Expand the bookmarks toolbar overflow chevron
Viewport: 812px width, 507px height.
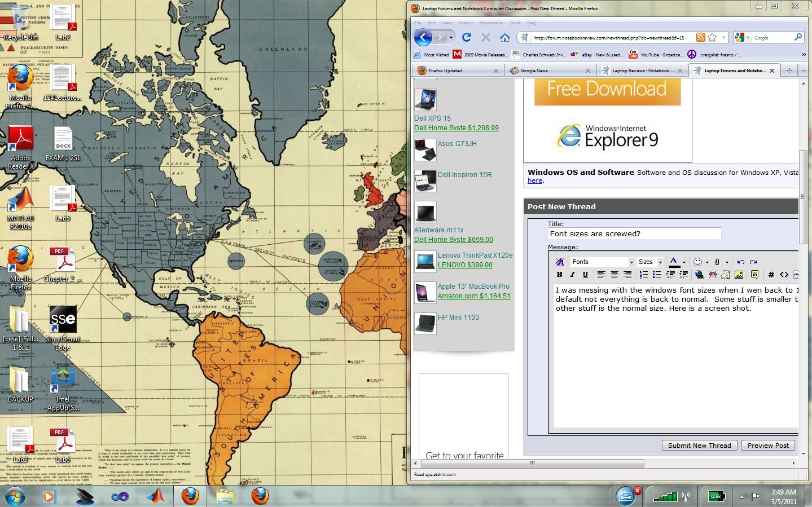pyautogui.click(x=804, y=55)
